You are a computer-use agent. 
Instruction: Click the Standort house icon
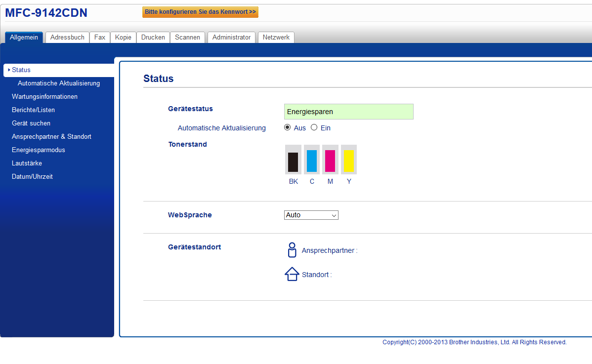coord(292,274)
